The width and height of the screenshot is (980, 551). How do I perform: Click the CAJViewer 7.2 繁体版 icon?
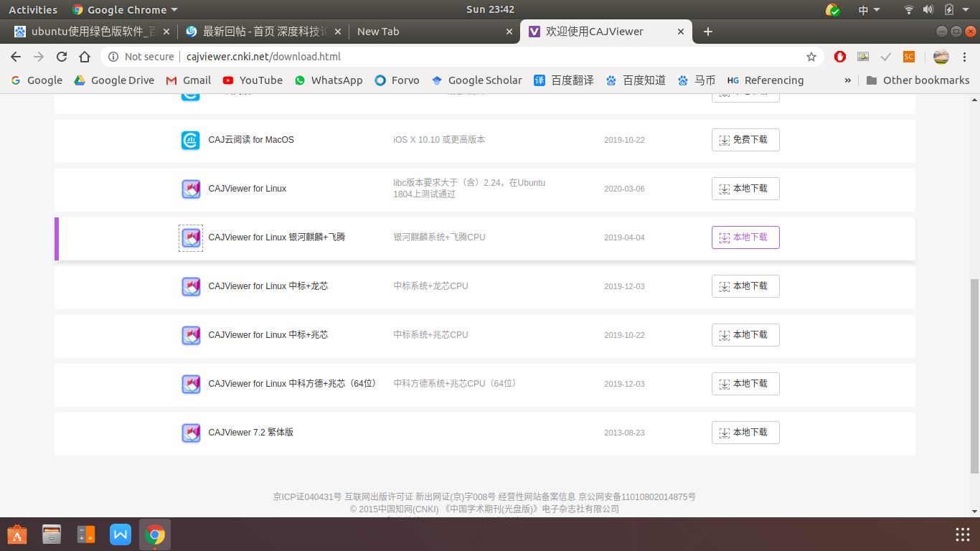(191, 433)
